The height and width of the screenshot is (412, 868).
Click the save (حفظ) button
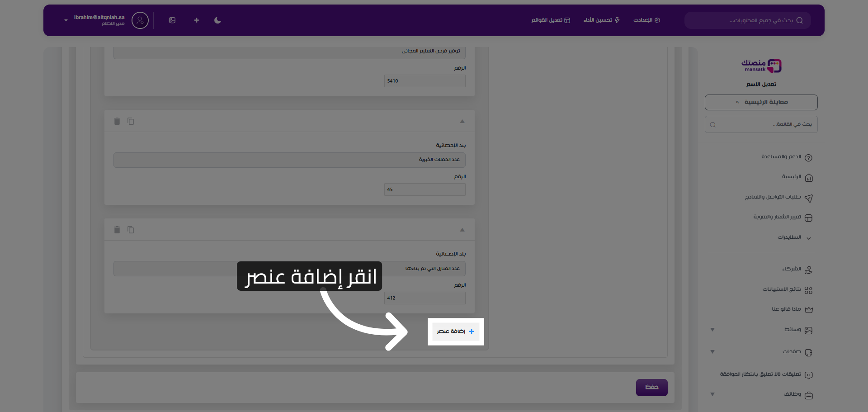point(651,387)
